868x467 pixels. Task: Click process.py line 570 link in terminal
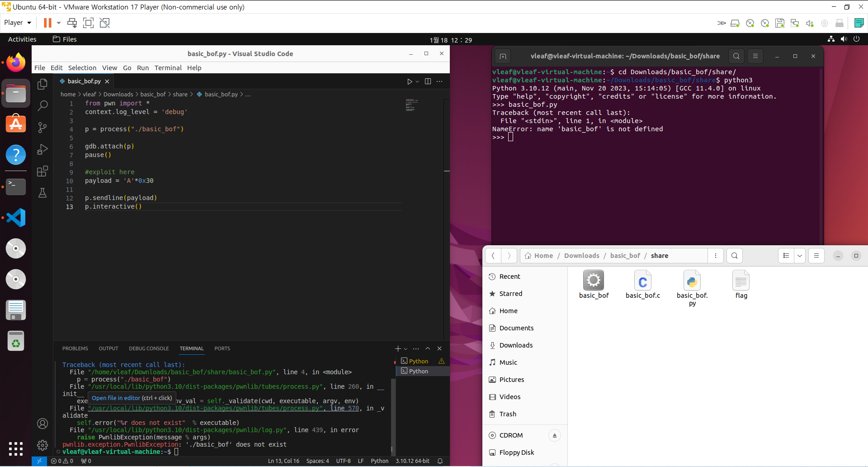[224, 408]
